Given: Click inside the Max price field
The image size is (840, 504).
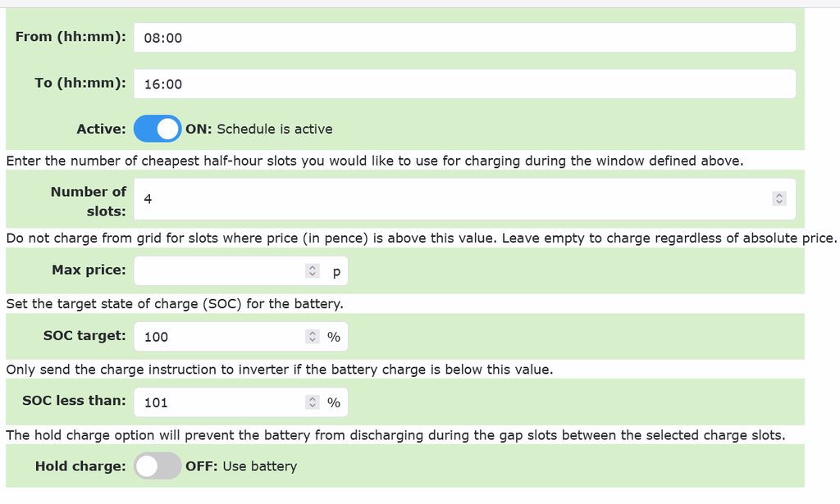Looking at the screenshot, I should point(217,270).
